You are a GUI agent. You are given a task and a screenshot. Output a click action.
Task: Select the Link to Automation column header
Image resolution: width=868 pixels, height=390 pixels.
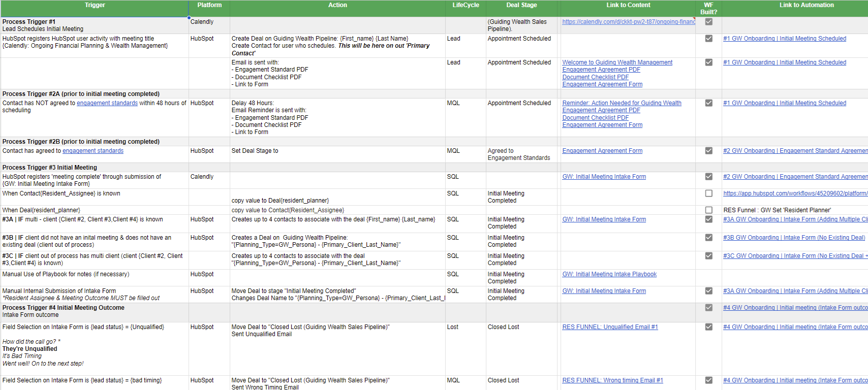click(795, 8)
